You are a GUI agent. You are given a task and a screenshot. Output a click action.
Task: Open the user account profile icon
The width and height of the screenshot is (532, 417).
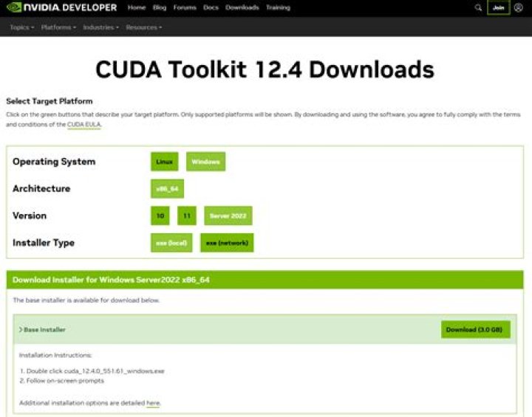(x=518, y=7)
